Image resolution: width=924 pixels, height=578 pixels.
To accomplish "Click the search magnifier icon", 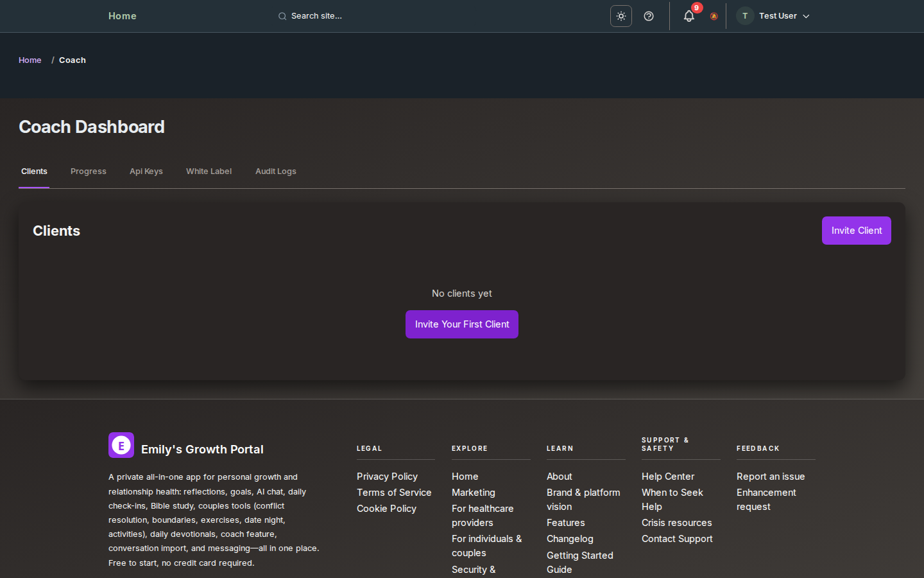I will 282,16.
